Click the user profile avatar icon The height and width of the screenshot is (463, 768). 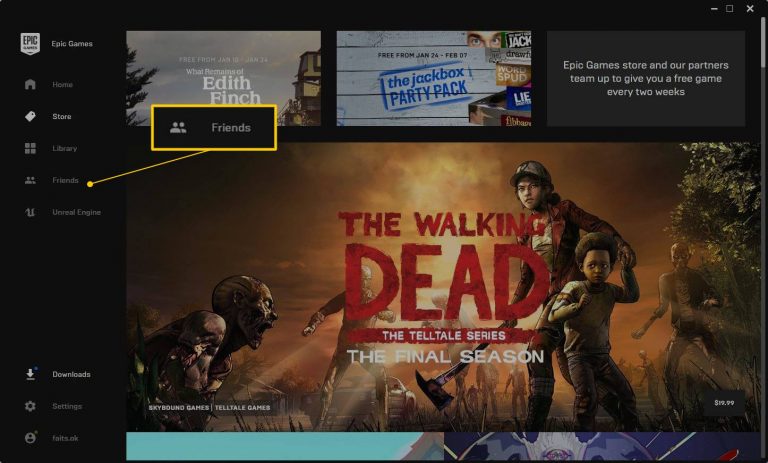[x=30, y=438]
